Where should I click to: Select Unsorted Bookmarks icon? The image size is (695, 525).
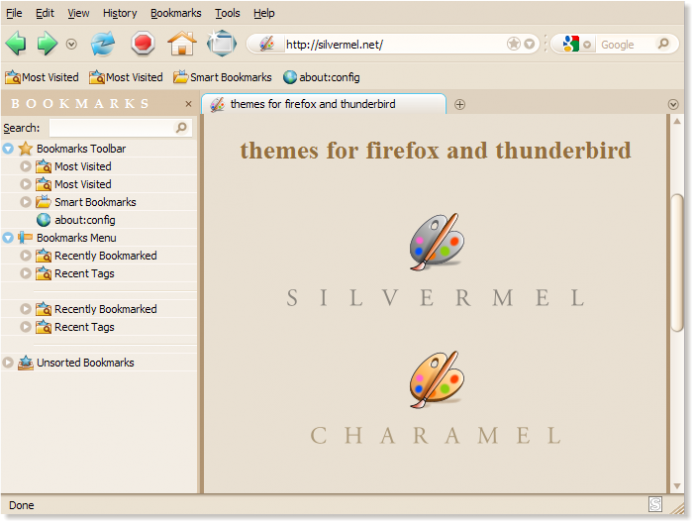coord(26,362)
